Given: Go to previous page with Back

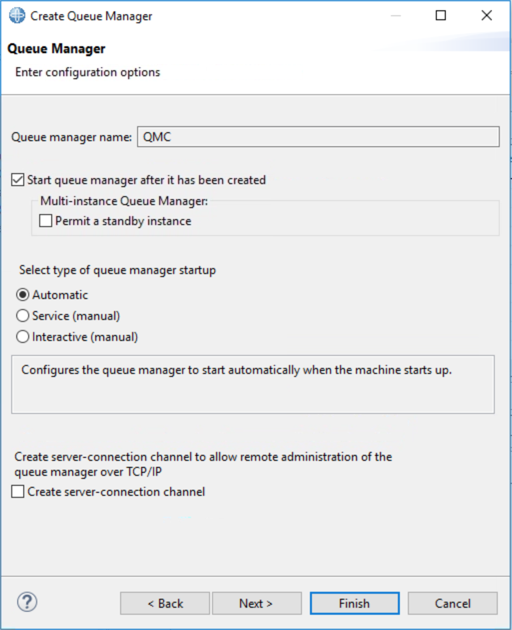Looking at the screenshot, I should click(x=165, y=603).
